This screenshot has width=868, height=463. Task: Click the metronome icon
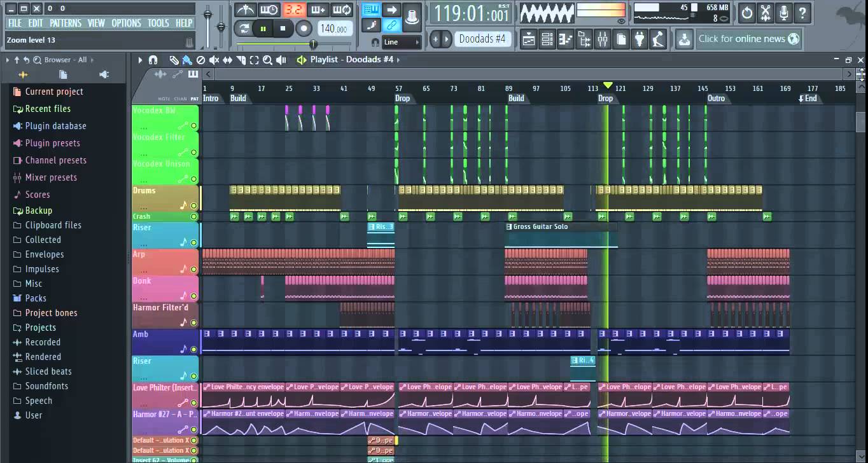click(x=245, y=10)
